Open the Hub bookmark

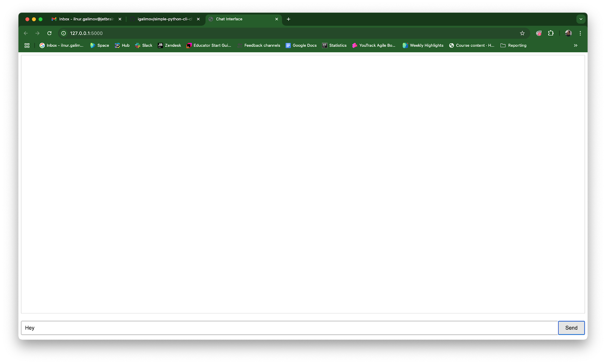(x=122, y=45)
